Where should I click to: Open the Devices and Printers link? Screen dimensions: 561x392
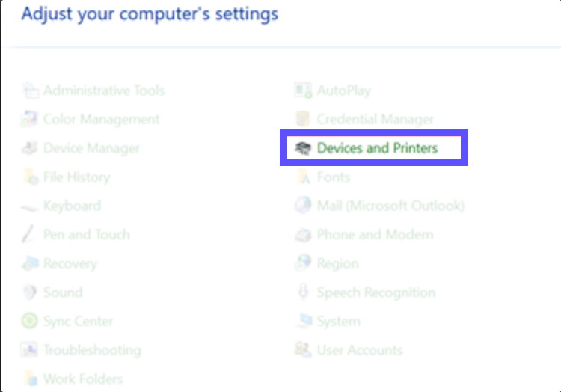(x=377, y=148)
